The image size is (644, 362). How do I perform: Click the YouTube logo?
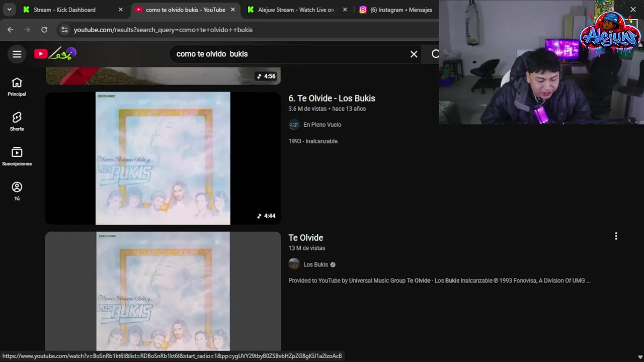tap(55, 53)
